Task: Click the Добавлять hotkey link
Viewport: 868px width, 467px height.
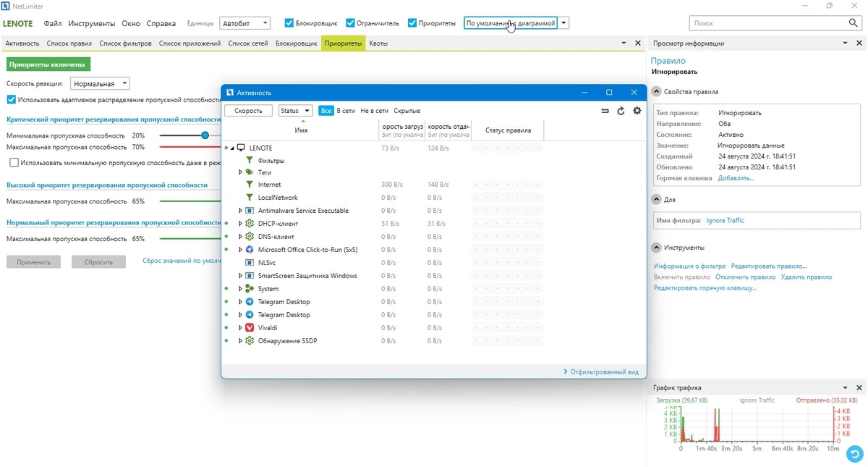Action: coord(736,177)
